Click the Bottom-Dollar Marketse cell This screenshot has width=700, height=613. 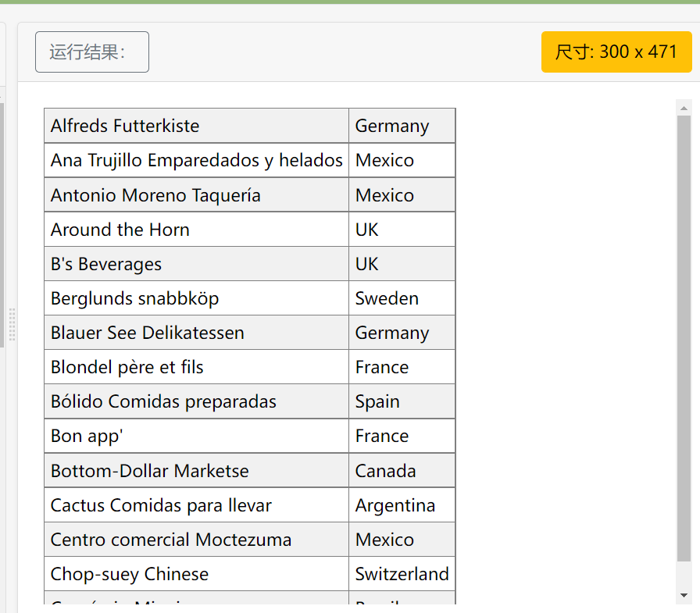point(196,471)
